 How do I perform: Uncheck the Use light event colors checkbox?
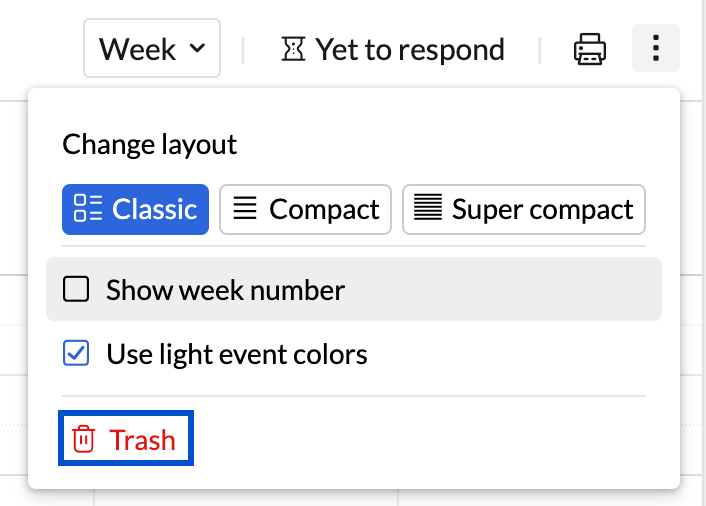click(x=76, y=353)
